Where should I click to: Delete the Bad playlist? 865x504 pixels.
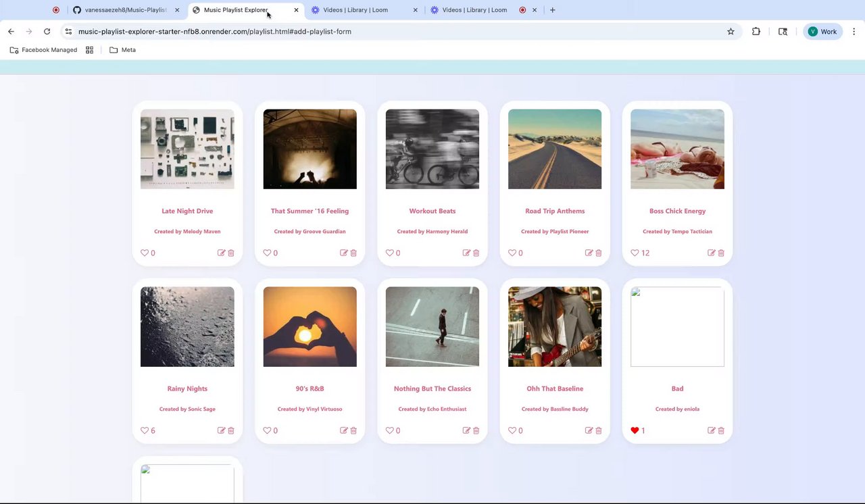click(721, 430)
